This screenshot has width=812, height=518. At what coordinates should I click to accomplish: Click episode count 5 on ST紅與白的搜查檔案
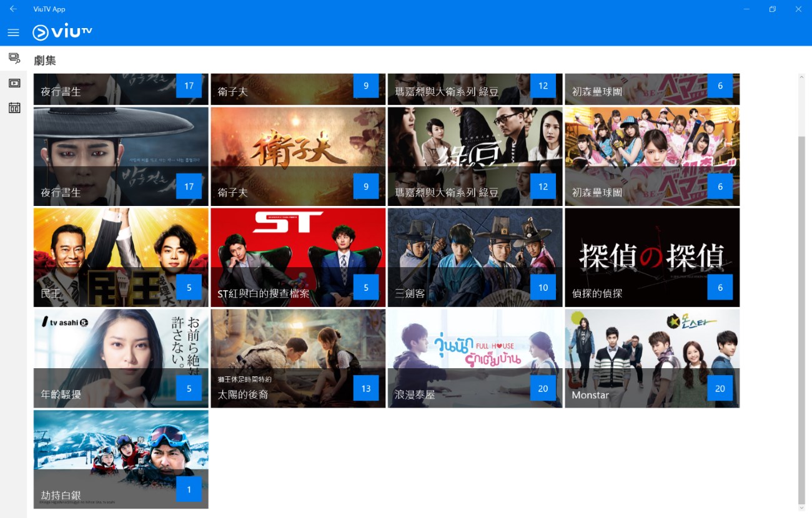pyautogui.click(x=366, y=288)
